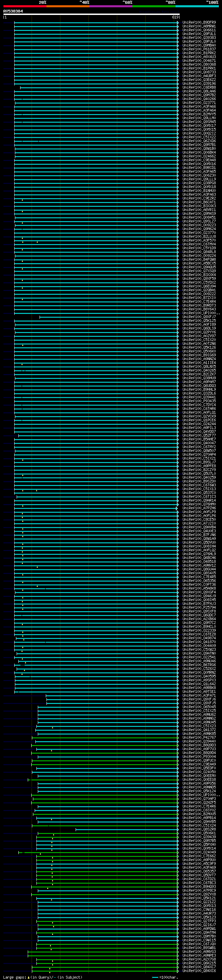The image size is (222, 980).
Task: Select hit label UniRef100_A0FLP9
Action: 199,512
